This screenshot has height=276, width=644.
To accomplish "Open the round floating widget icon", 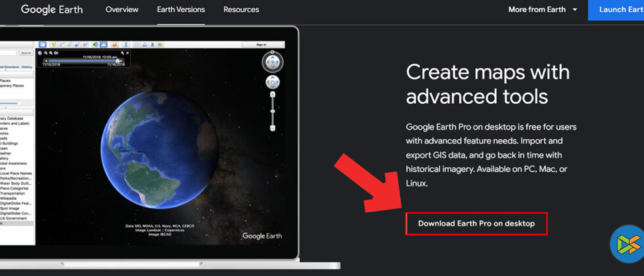I will [x=628, y=244].
